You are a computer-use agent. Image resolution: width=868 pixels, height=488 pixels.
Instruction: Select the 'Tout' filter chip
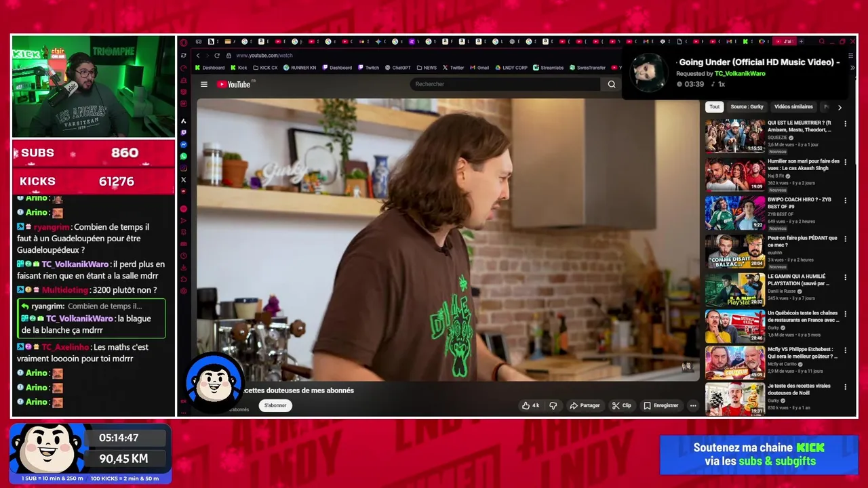(714, 106)
